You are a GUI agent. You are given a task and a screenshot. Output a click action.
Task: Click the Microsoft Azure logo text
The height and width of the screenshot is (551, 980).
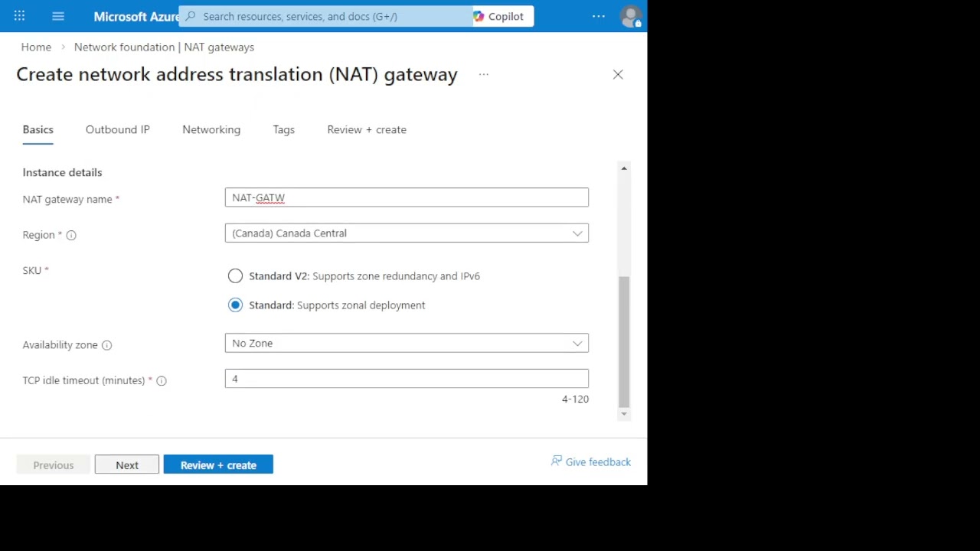tap(136, 16)
